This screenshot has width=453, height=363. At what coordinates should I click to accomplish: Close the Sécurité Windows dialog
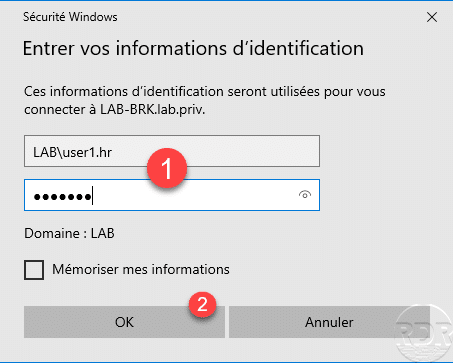tap(432, 17)
